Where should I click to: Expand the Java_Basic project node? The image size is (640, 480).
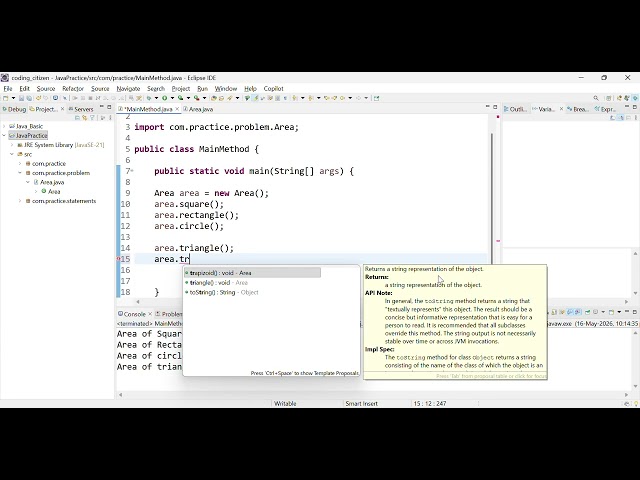click(4, 126)
